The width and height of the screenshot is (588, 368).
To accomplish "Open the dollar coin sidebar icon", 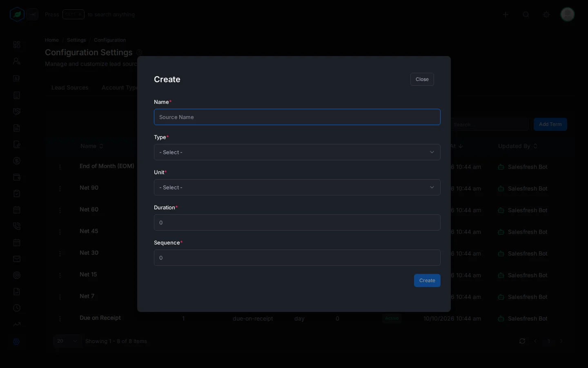I will pyautogui.click(x=17, y=161).
